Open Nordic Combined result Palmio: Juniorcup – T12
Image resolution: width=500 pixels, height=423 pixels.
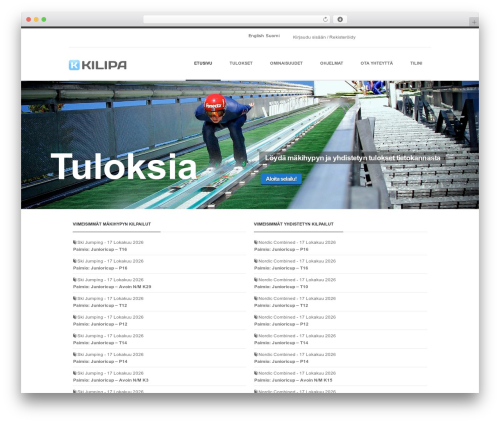(x=281, y=305)
